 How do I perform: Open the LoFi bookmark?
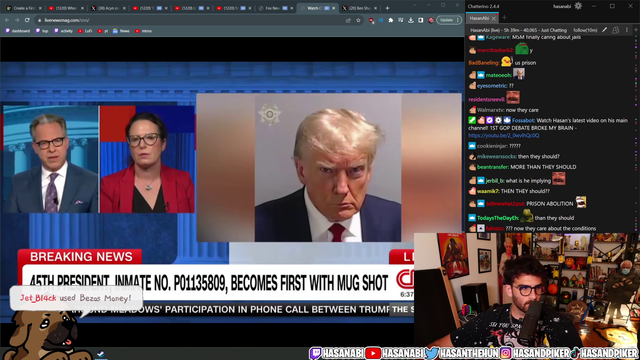pos(85,31)
